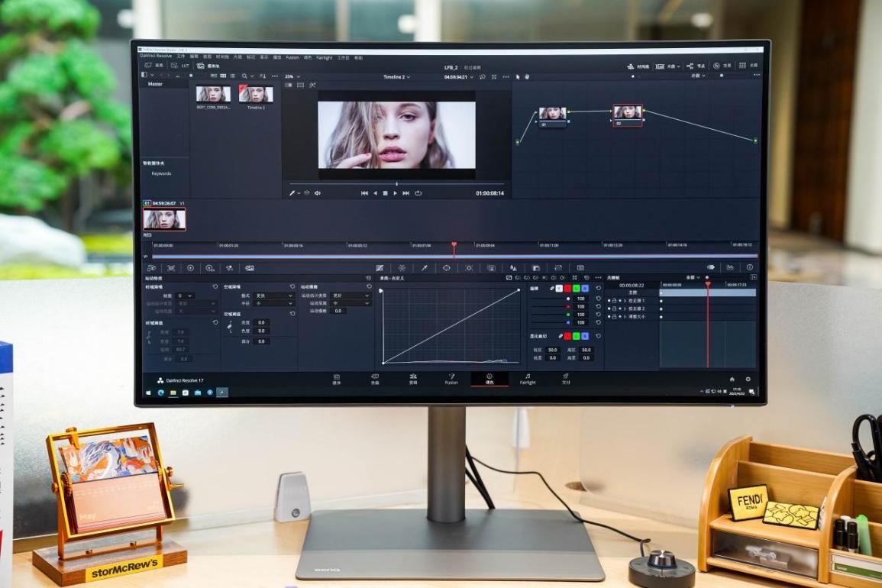Open the Keyframes eye icon palette
The height and width of the screenshot is (588, 882).
[710, 267]
